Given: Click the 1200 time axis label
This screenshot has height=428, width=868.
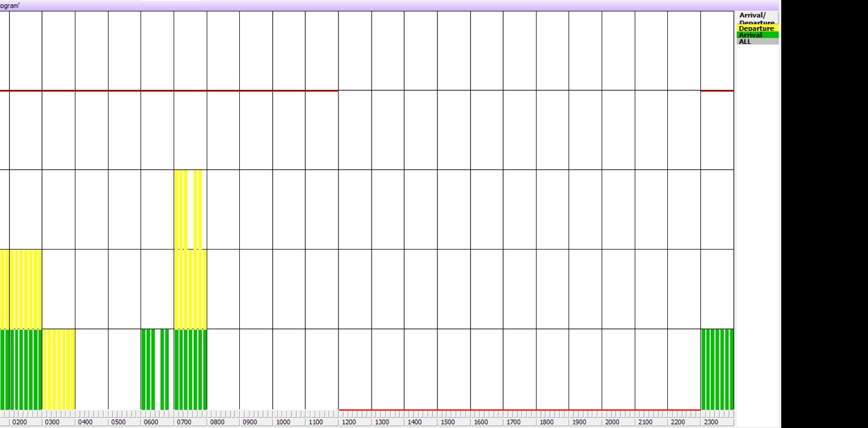Looking at the screenshot, I should coord(349,422).
